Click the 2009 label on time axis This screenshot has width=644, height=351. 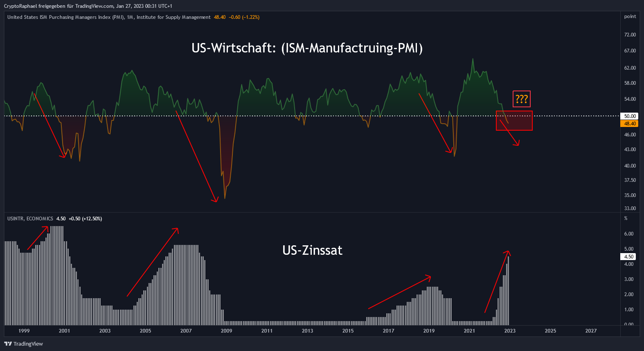(x=227, y=331)
